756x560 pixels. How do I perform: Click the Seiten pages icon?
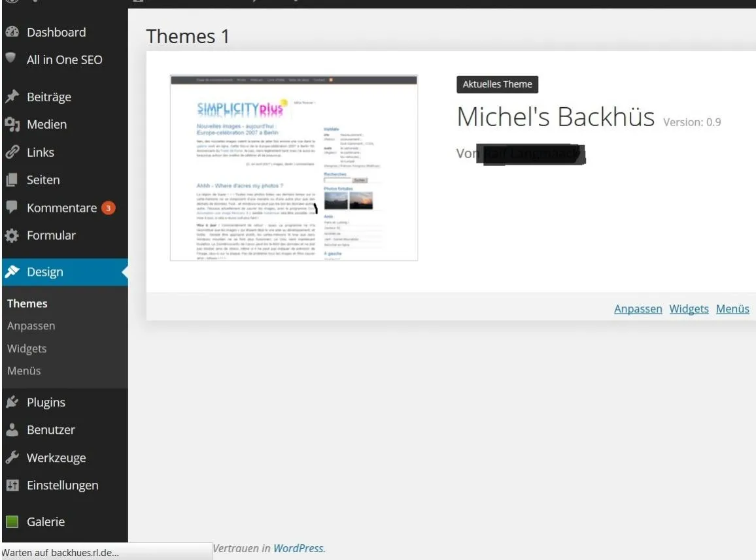[x=12, y=180]
